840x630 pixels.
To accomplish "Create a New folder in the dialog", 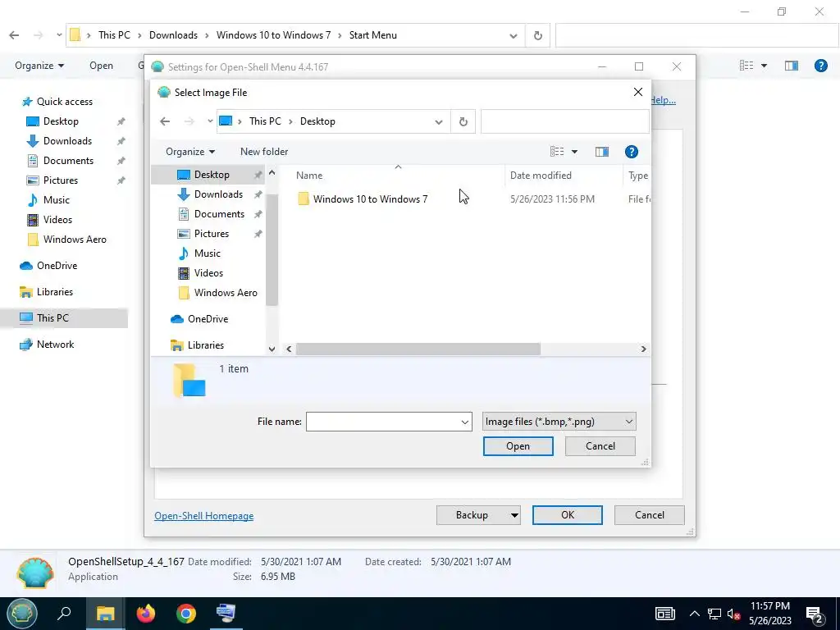I will 264,152.
